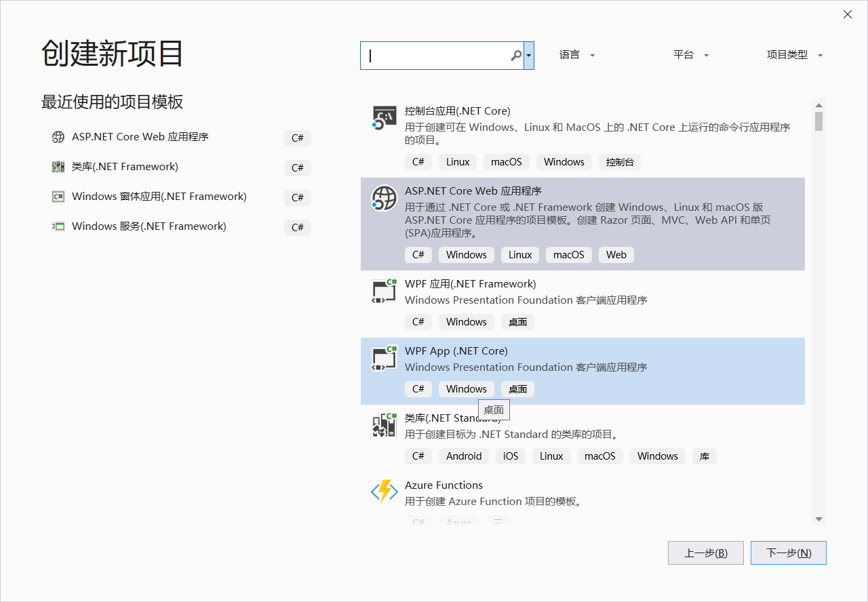Screen dimensions: 868x602
Task: Open the 项目类型 dropdown
Action: click(x=794, y=55)
